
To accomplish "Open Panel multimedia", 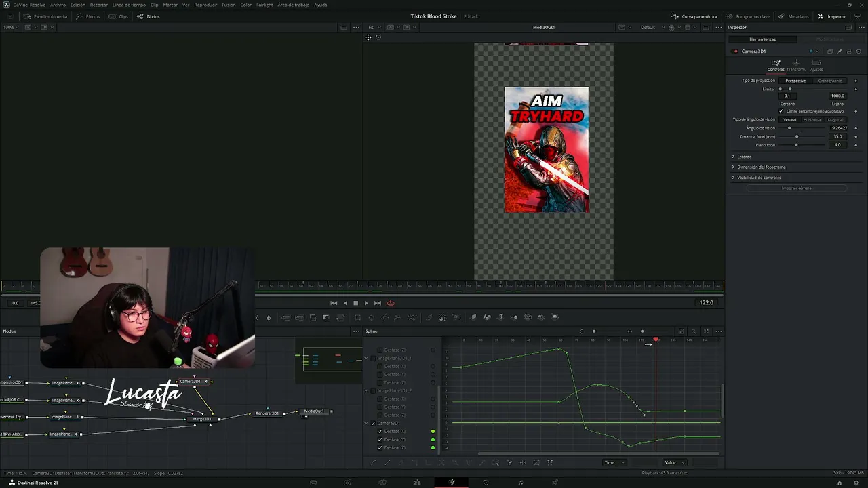I will click(x=45, y=16).
